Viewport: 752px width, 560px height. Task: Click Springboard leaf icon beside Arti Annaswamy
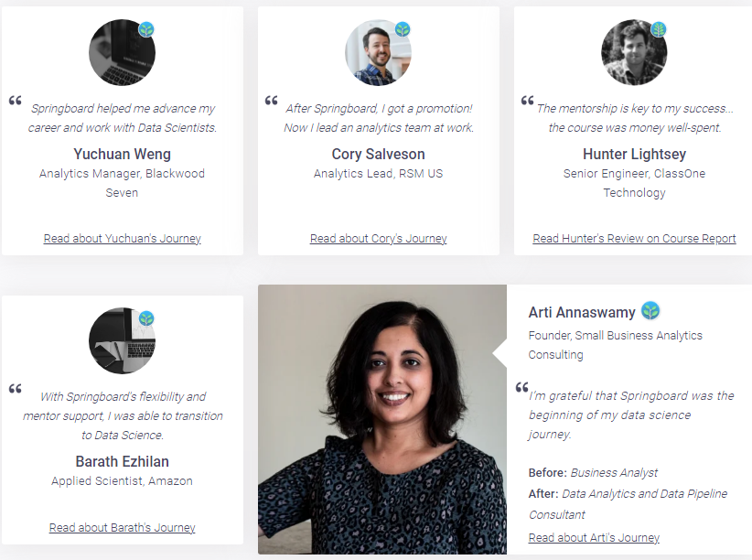click(x=650, y=311)
